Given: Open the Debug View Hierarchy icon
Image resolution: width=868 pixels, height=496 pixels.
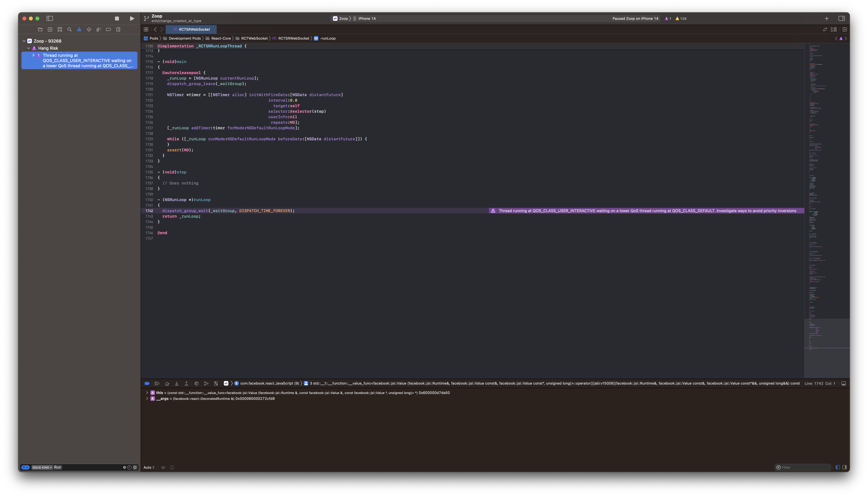Looking at the screenshot, I should coord(197,383).
